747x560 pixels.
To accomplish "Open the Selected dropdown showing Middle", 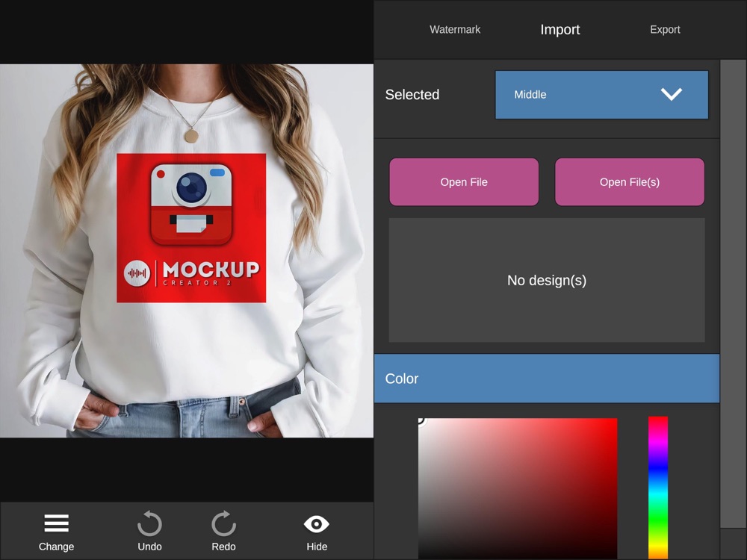I will click(x=601, y=95).
